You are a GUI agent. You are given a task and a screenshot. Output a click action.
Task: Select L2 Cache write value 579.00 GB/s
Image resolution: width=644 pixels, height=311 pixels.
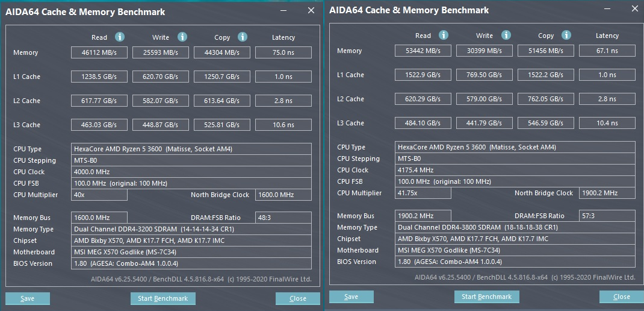485,99
